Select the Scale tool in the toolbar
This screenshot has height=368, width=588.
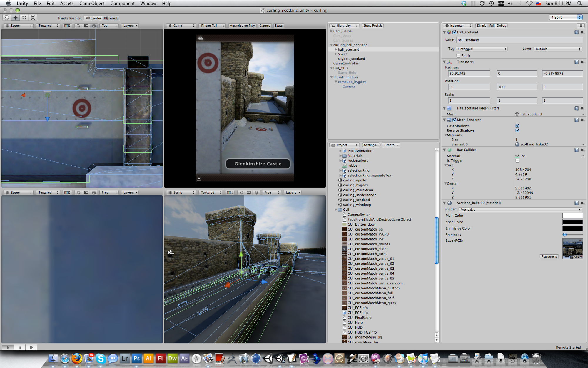(33, 18)
